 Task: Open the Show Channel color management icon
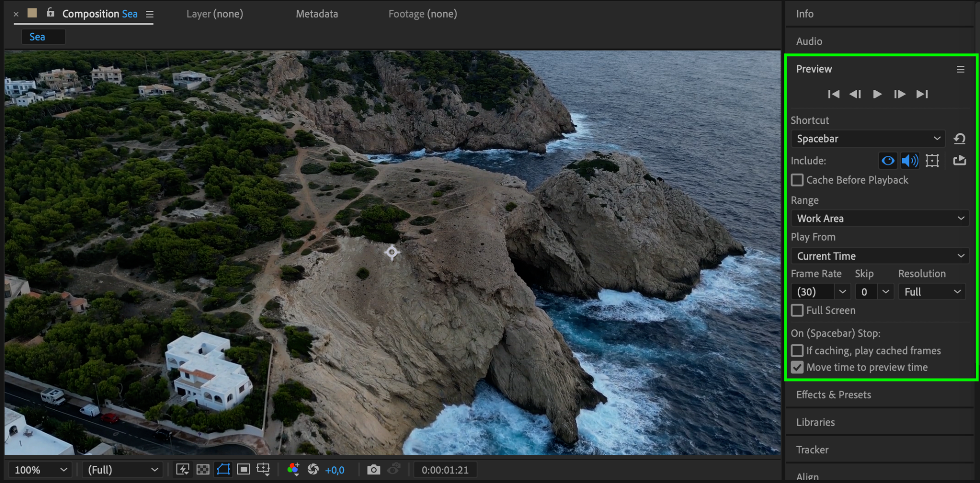pos(293,470)
